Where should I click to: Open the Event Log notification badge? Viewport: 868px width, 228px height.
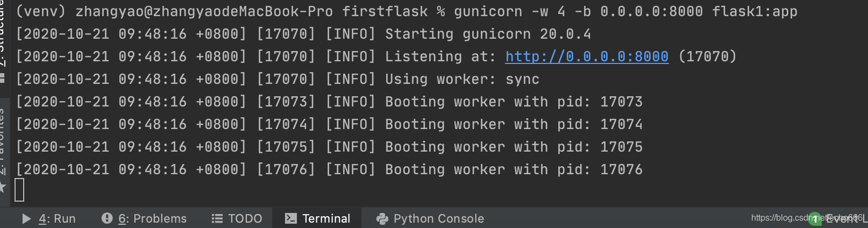[815, 218]
